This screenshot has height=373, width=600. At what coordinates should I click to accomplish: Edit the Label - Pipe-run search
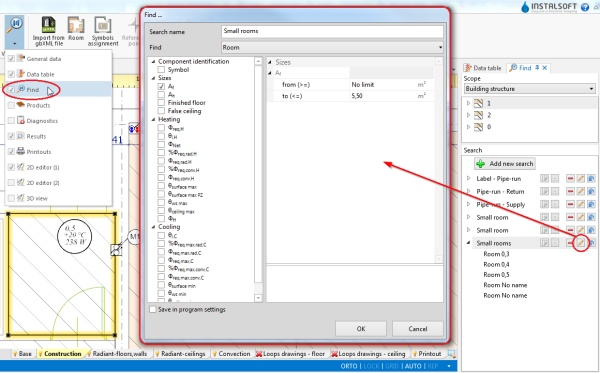pyautogui.click(x=580, y=179)
